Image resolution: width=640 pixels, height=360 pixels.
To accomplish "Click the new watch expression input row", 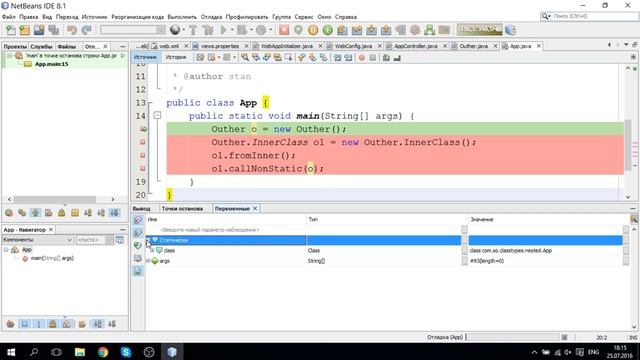I will [304, 230].
